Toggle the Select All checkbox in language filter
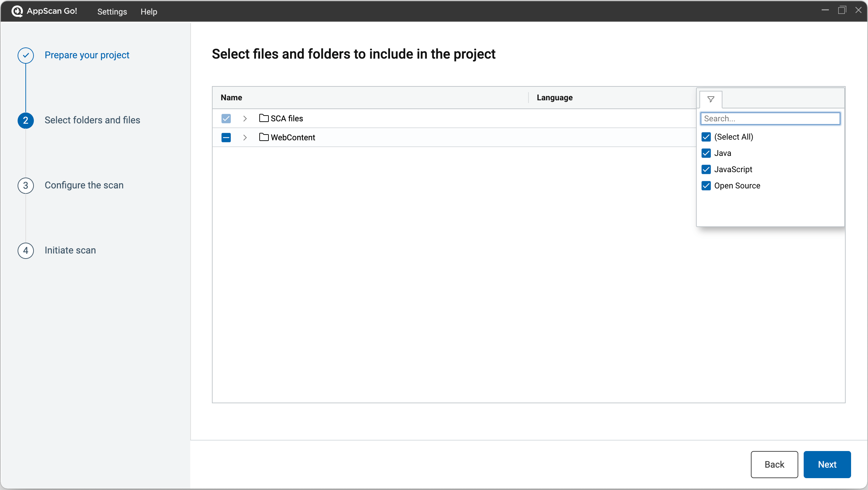Viewport: 868px width, 490px height. click(707, 137)
